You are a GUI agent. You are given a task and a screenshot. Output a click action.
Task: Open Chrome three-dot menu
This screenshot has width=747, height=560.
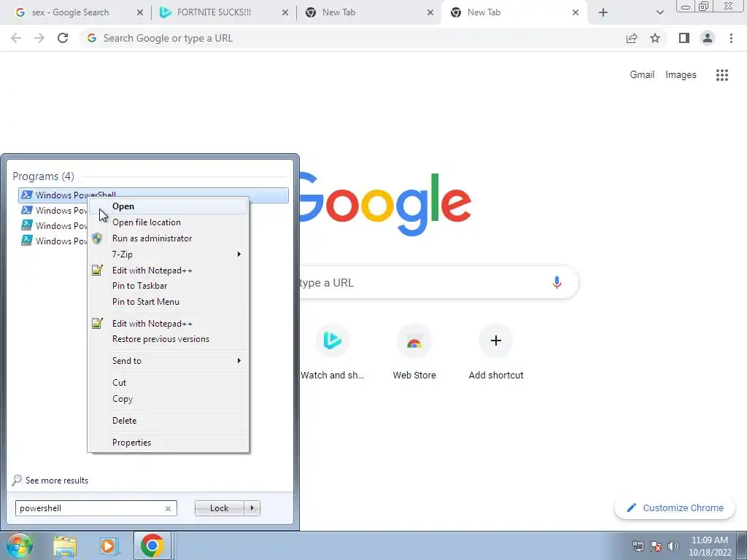pyautogui.click(x=731, y=38)
